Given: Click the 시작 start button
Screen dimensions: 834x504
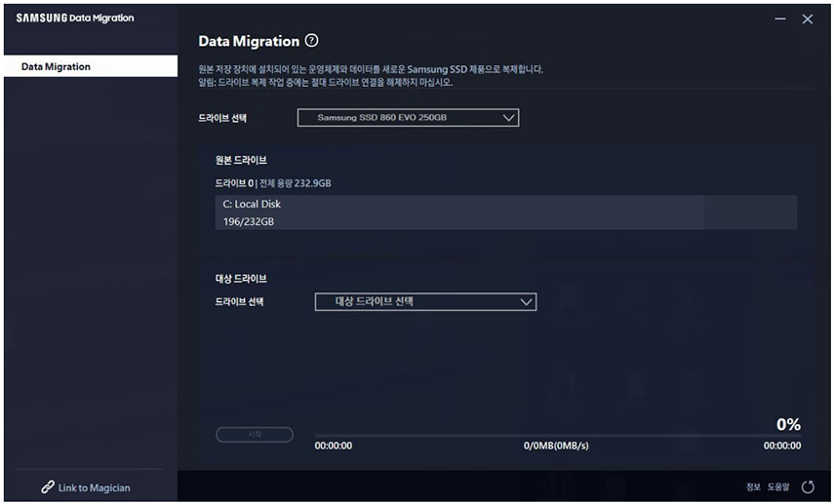Looking at the screenshot, I should click(255, 435).
